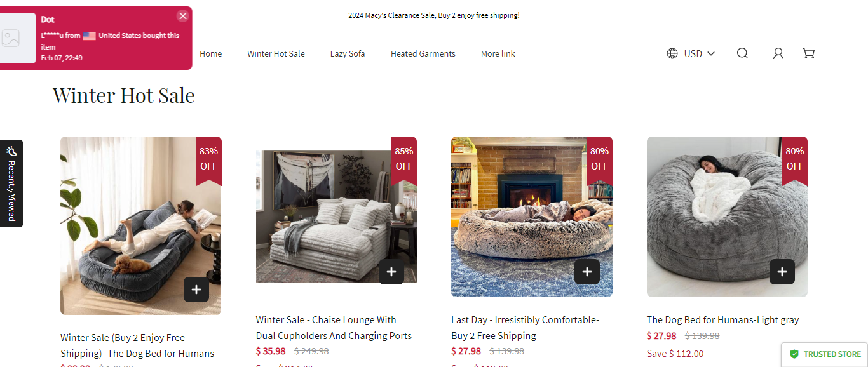The width and height of the screenshot is (868, 367).
Task: Add Light gray dog bed via plus button
Action: click(782, 272)
